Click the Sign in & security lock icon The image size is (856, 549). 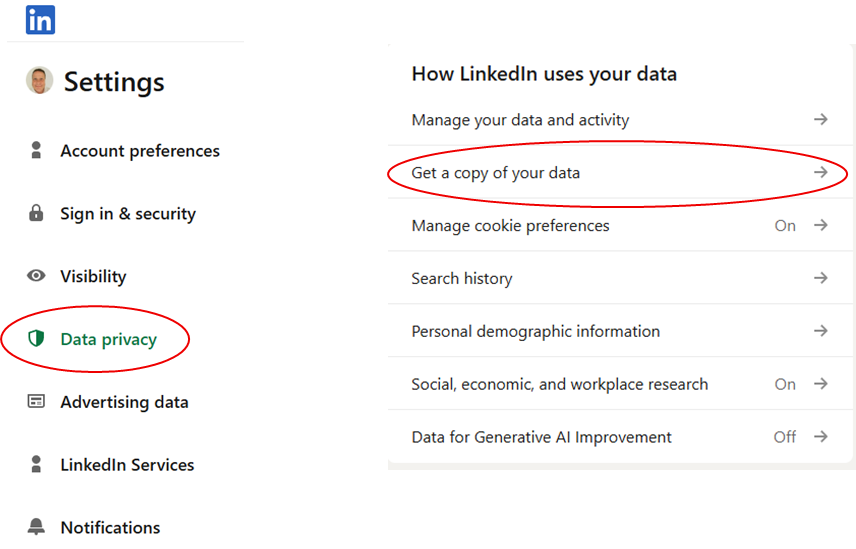click(x=37, y=213)
